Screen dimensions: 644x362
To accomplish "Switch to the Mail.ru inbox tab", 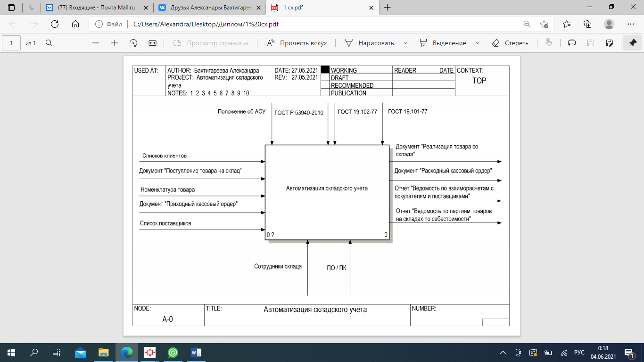I will (x=97, y=8).
